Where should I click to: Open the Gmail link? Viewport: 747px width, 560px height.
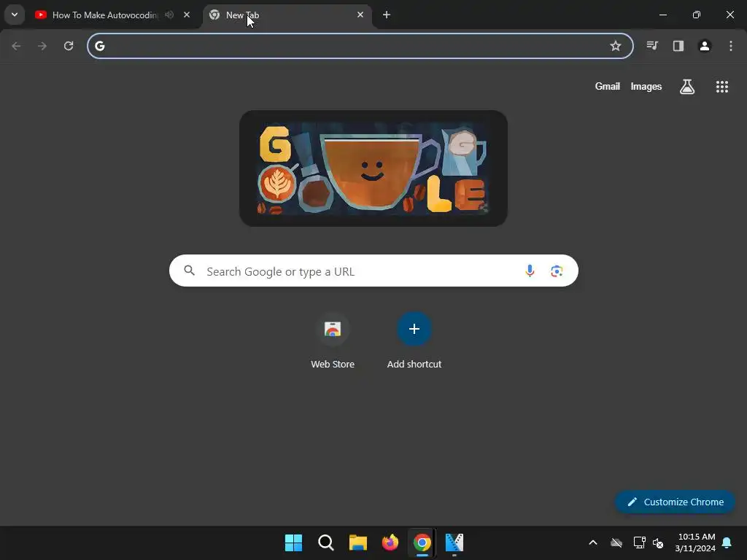click(608, 86)
